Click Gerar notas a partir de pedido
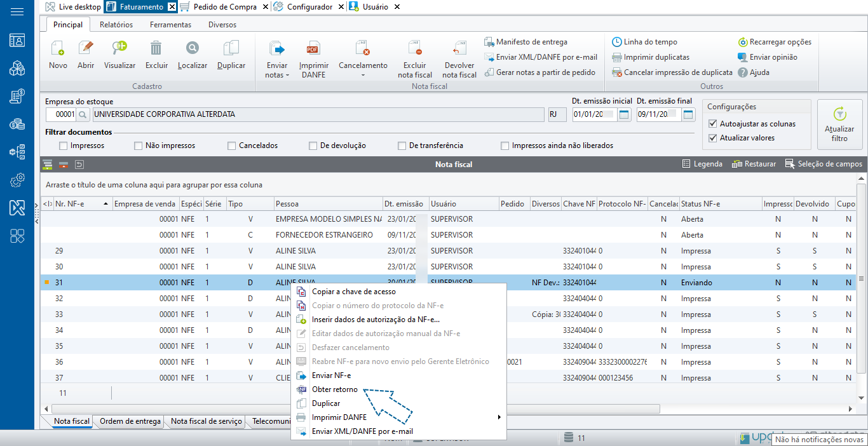 [539, 72]
